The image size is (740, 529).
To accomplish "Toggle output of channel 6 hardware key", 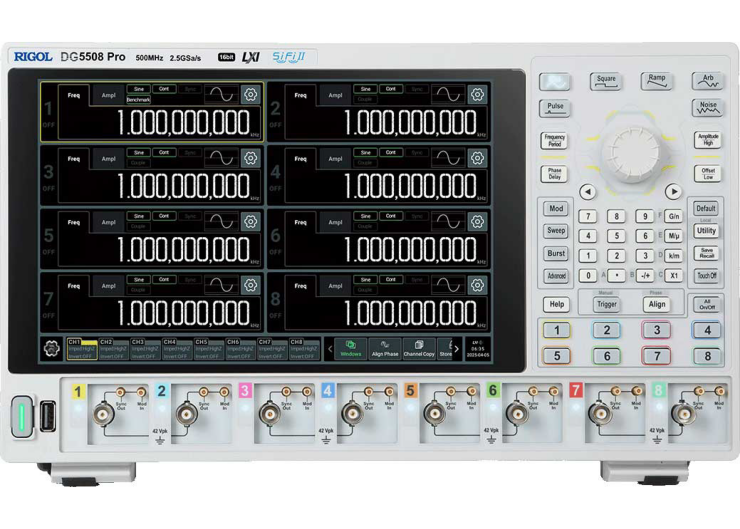I will 607,356.
